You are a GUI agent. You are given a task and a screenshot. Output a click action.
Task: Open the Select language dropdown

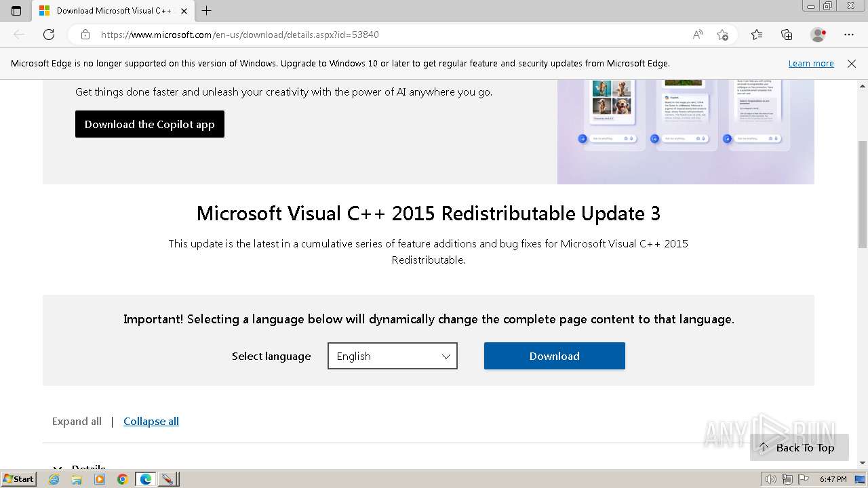pyautogui.click(x=393, y=356)
